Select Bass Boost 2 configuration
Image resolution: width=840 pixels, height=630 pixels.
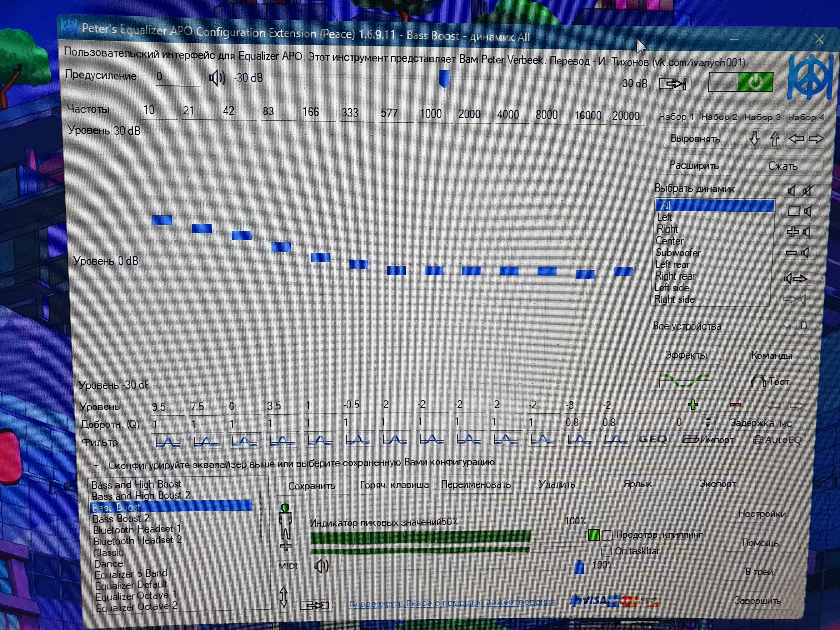click(x=121, y=519)
